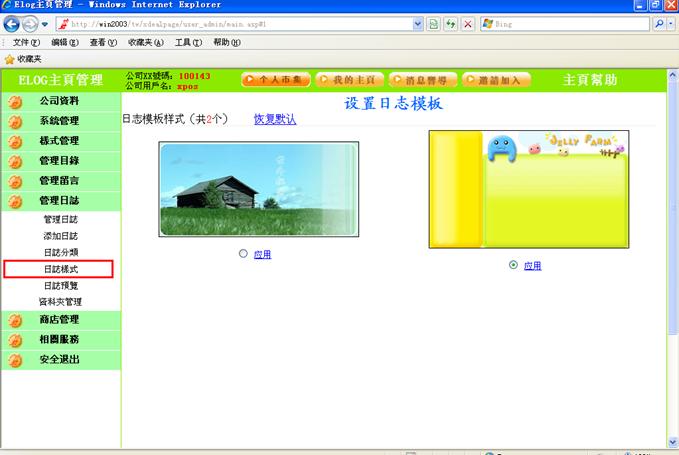Click the orange icon beside 公司資料
This screenshot has height=455, width=679.
pos(15,101)
